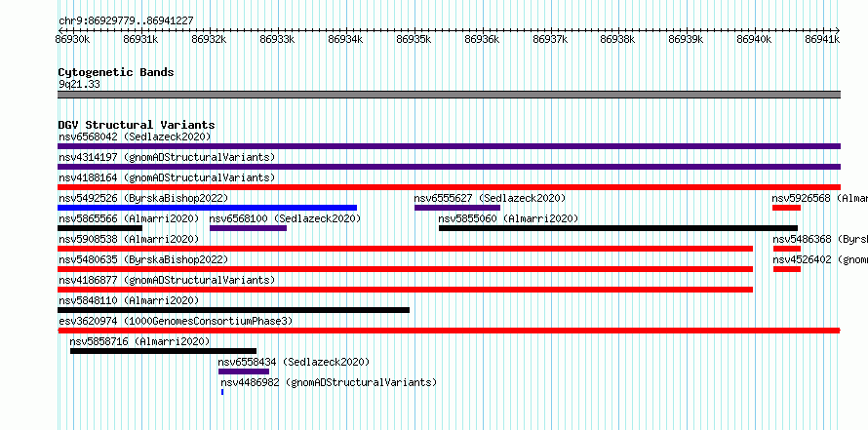The height and width of the screenshot is (430, 868).
Task: Click the nsv5480635 (ByrskaBishop2022) label
Action: coord(143,259)
